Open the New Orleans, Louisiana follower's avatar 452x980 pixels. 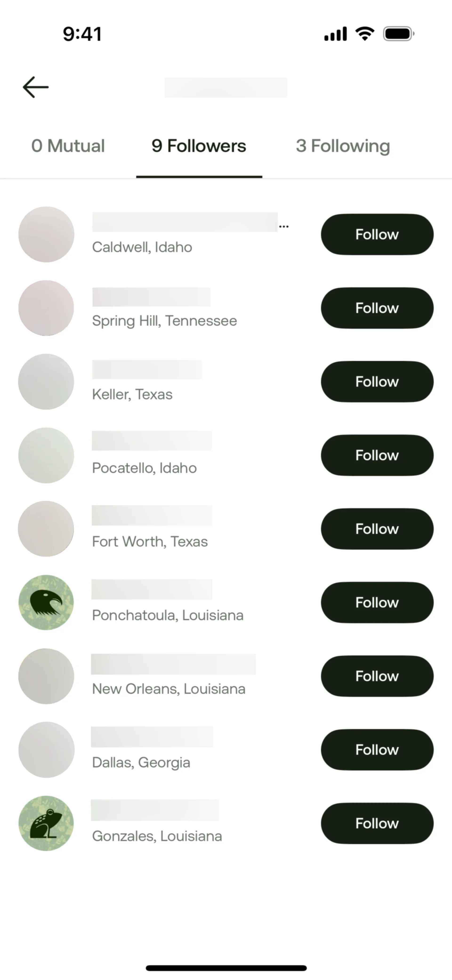(46, 676)
